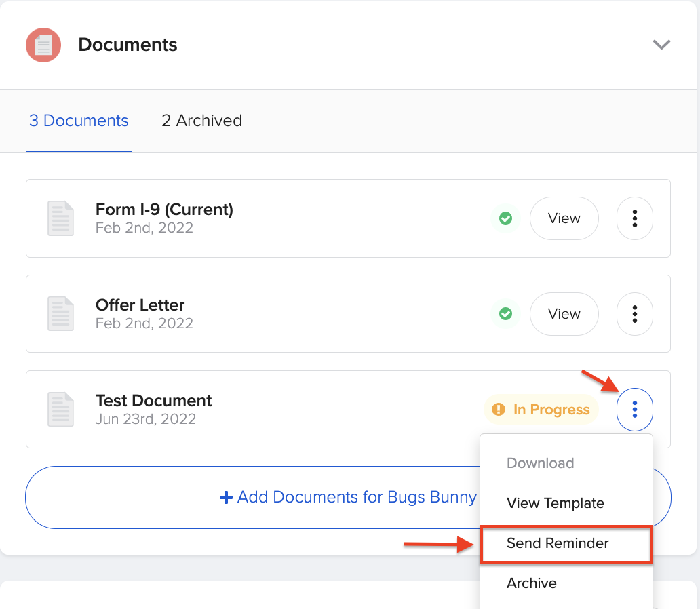Collapse the Documents section with the chevron
Screen dimensions: 700x609
(661, 45)
